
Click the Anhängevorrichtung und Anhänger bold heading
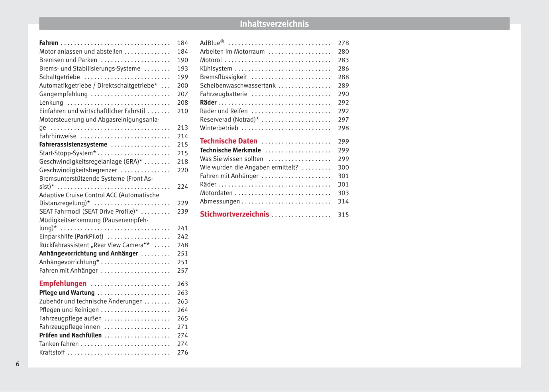[88, 254]
